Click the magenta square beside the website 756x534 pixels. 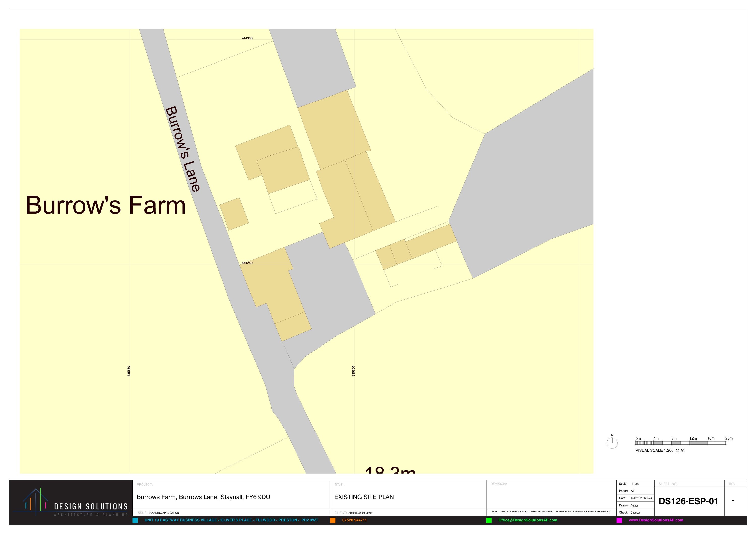[619, 520]
